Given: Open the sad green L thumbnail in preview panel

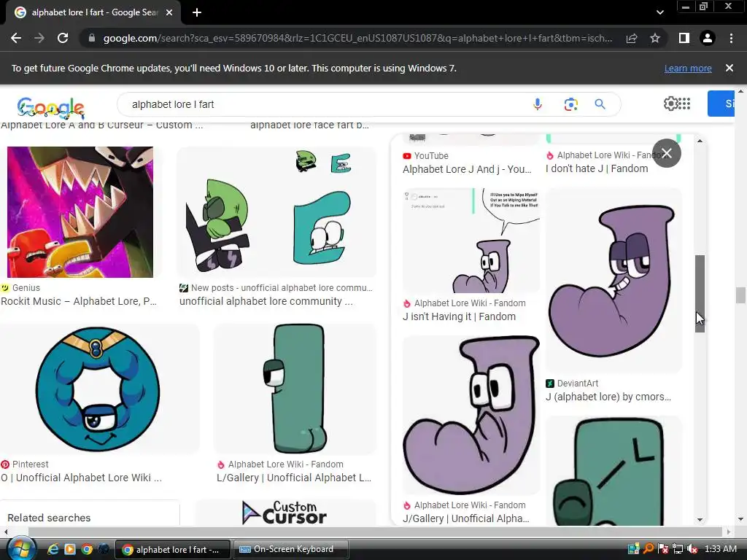Looking at the screenshot, I should click(614, 471).
